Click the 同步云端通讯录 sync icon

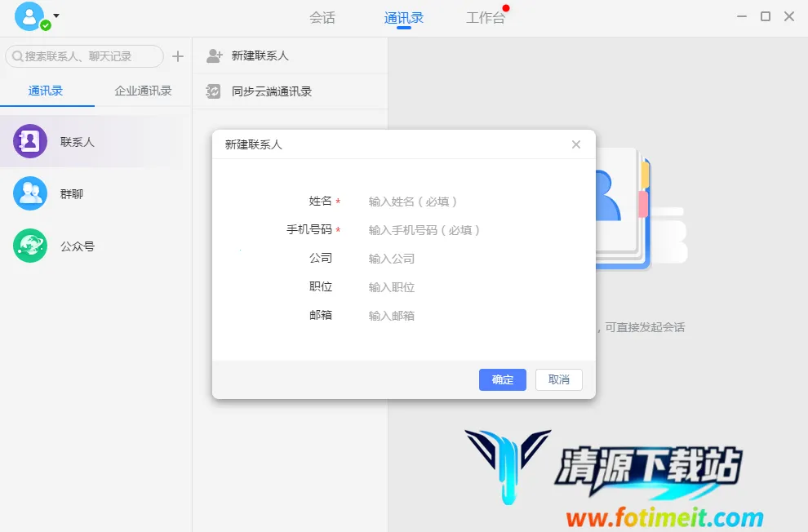[x=214, y=91]
